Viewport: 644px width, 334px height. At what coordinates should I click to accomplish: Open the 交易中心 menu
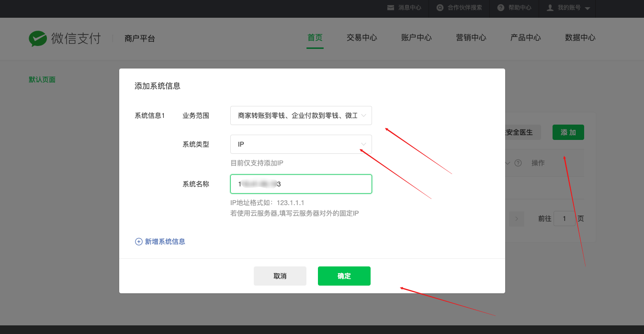tap(362, 38)
